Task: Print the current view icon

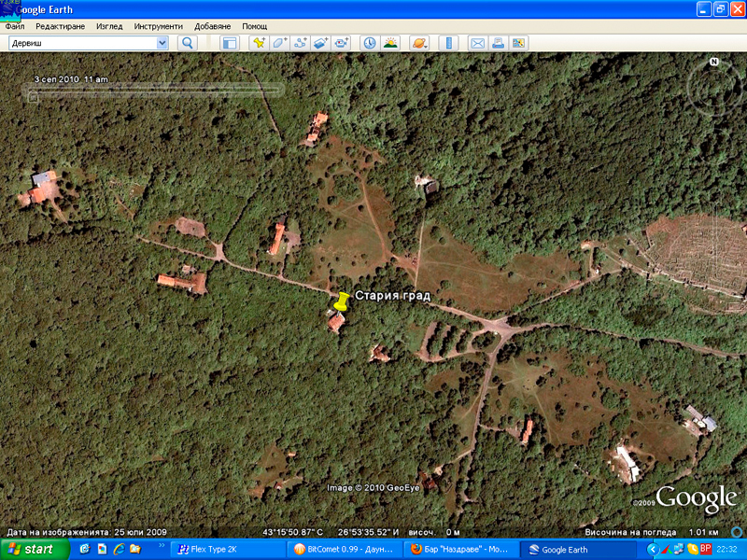Action: (x=498, y=43)
